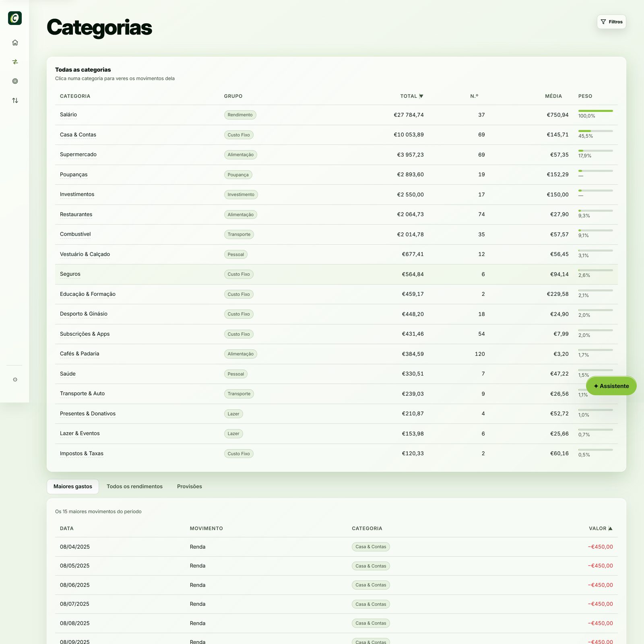The image size is (644, 644).
Task: Open the up-down arrows sidebar icon
Action: point(15,101)
